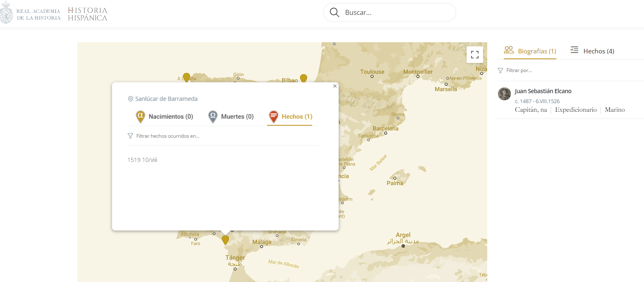Click the Aix-en-Provence label on the map

pyautogui.click(x=466, y=78)
